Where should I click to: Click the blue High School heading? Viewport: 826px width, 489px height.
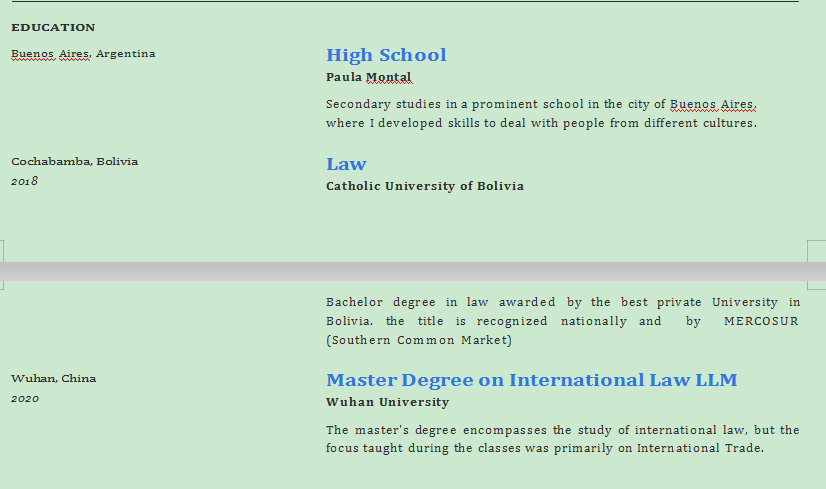tap(386, 55)
